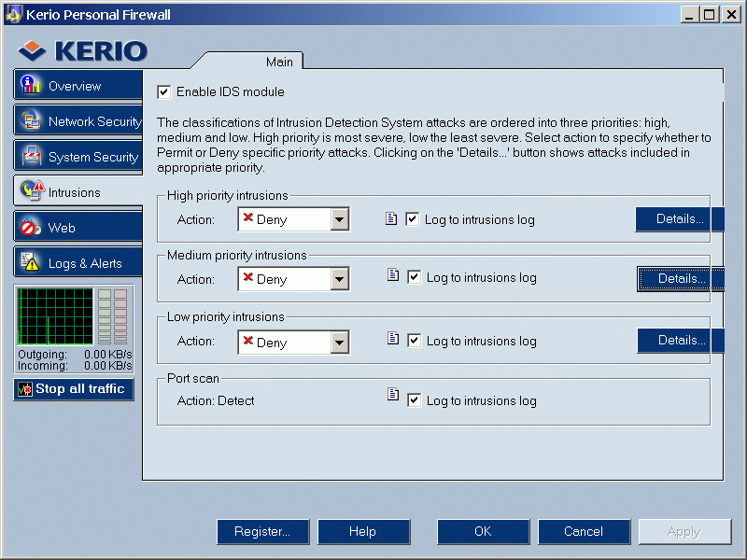Image resolution: width=747 pixels, height=560 pixels.
Task: Click log document icon in Low priority row
Action: (393, 338)
